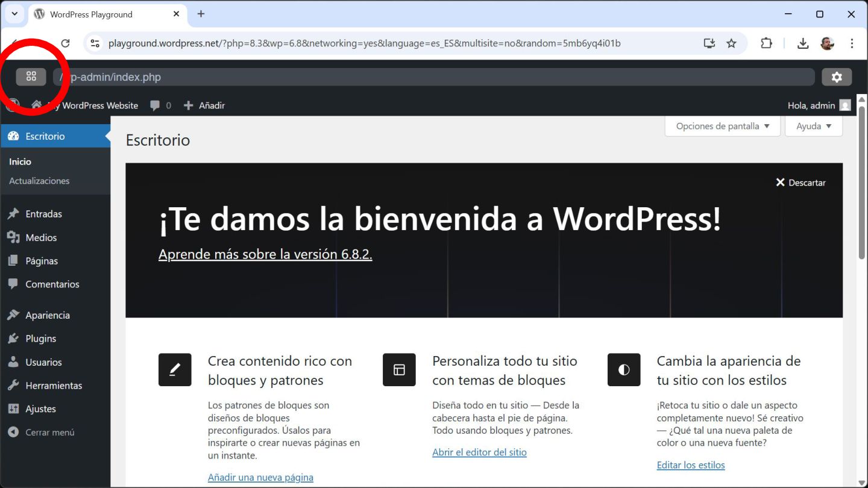Click the ¡Te damos la bienvenida a WordPress! heading
Image resolution: width=868 pixels, height=488 pixels.
coord(439,218)
